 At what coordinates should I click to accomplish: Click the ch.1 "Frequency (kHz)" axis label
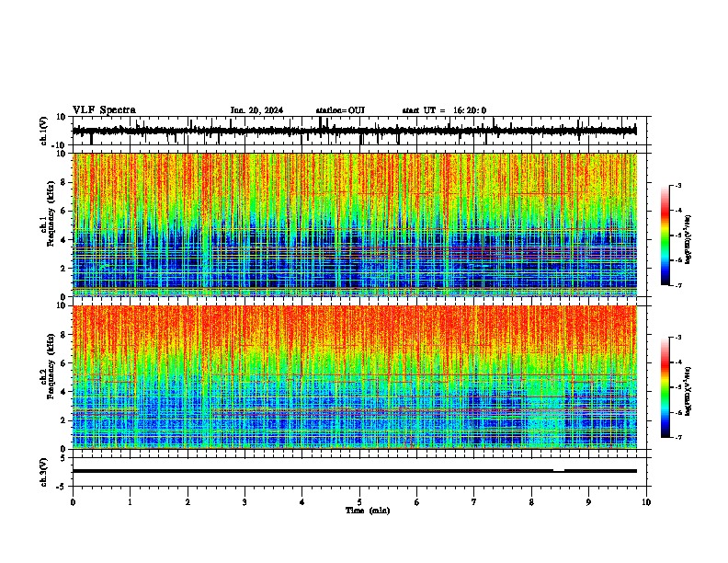tap(51, 214)
